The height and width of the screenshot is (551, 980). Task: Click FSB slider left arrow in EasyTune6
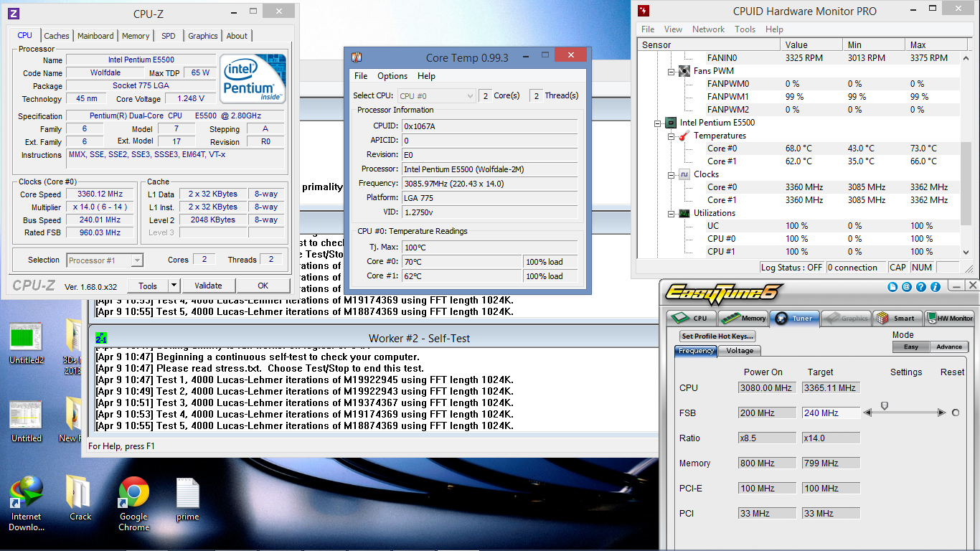[867, 413]
